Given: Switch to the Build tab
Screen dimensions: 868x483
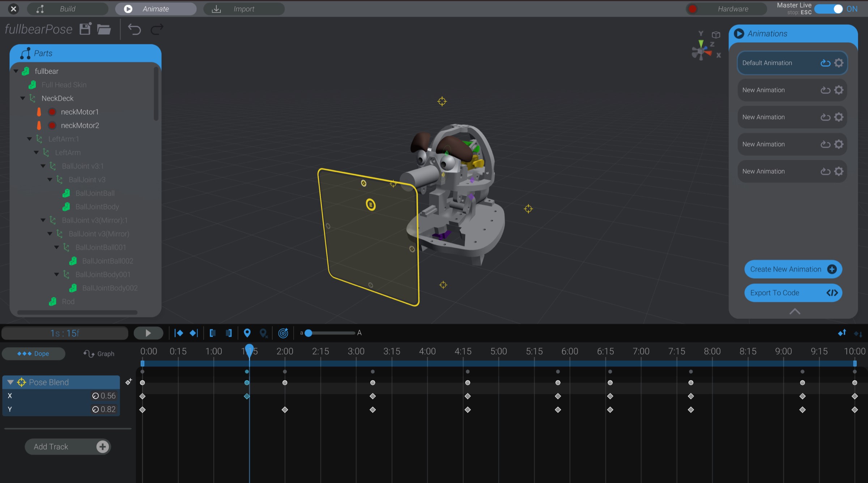Looking at the screenshot, I should pos(67,9).
